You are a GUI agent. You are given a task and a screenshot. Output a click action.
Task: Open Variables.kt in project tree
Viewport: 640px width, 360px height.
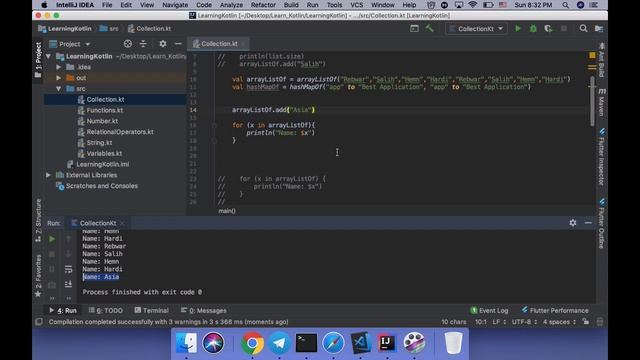tap(104, 153)
